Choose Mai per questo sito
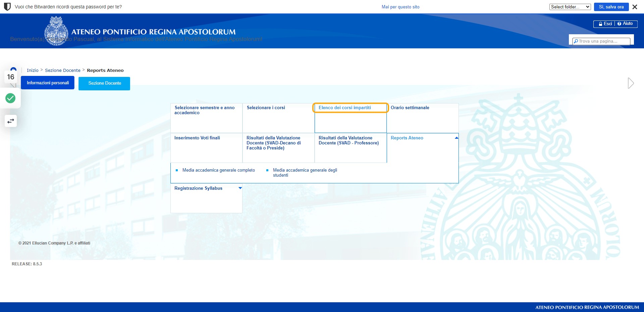 [x=400, y=7]
